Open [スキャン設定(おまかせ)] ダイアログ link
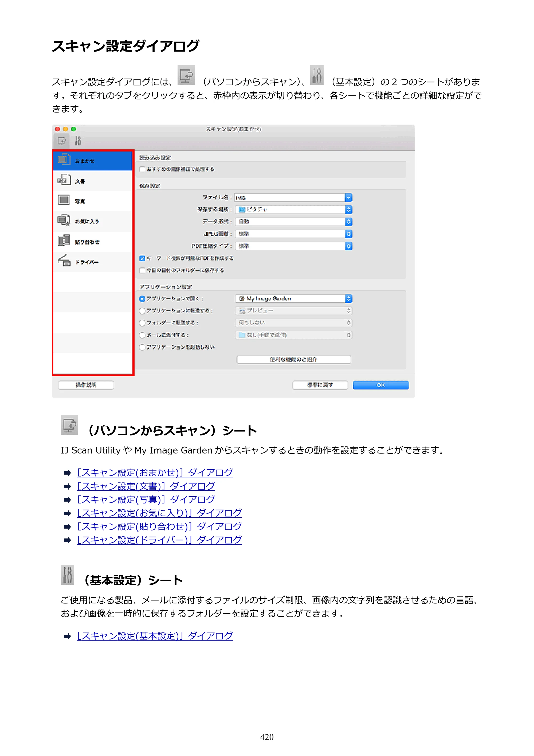Image resolution: width=534 pixels, height=756 pixels. pyautogui.click(x=155, y=472)
